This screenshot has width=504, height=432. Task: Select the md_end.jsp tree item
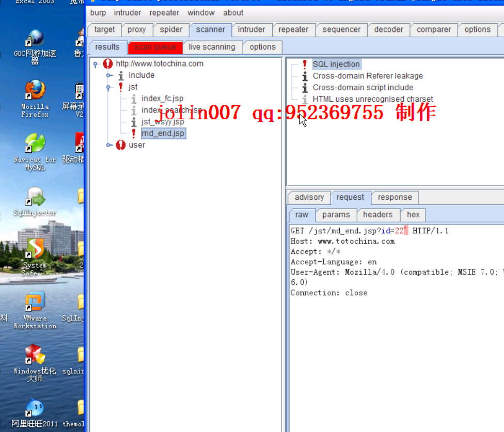click(163, 133)
